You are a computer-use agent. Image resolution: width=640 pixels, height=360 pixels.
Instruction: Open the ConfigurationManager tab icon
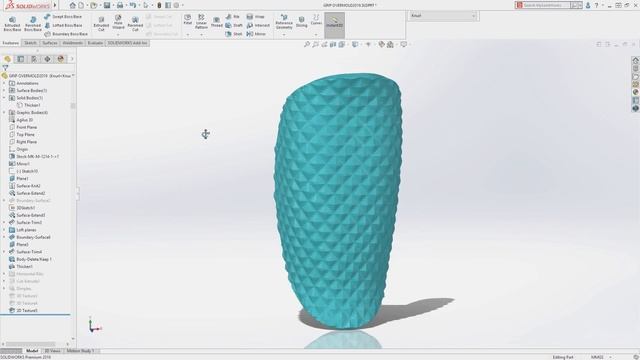[34, 59]
